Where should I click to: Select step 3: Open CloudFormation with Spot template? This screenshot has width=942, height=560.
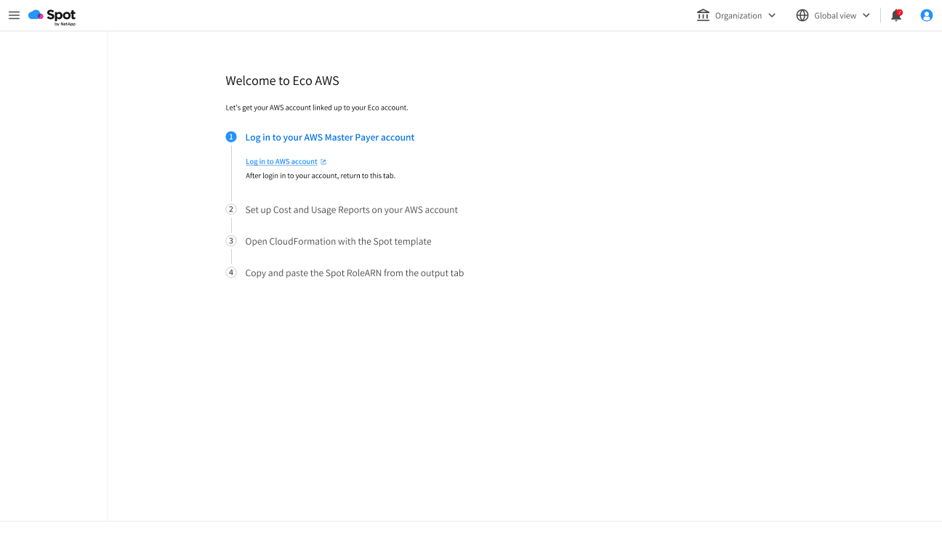(338, 241)
